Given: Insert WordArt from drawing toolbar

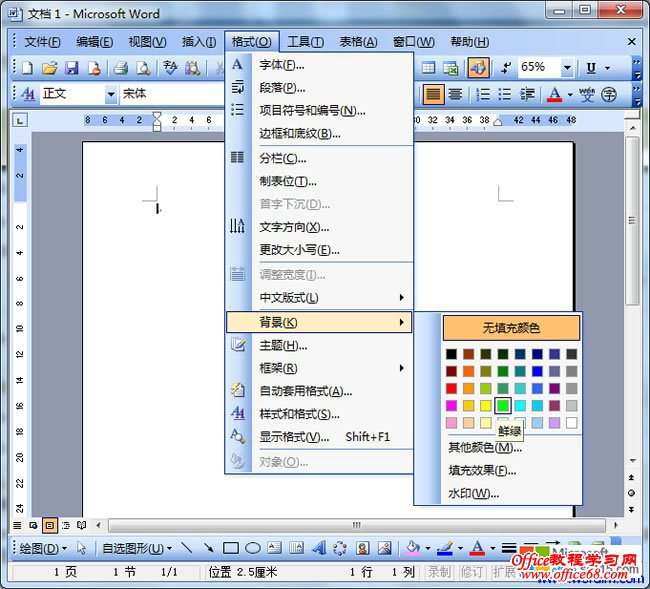Looking at the screenshot, I should pos(318,548).
